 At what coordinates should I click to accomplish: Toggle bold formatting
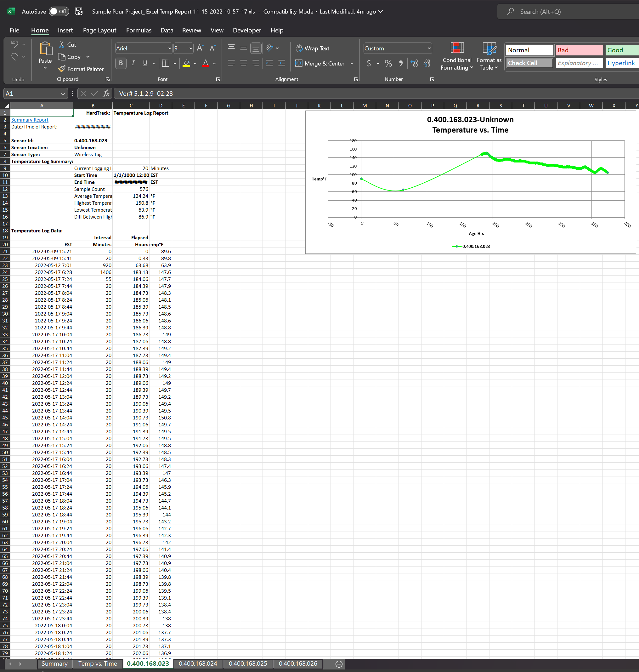121,63
